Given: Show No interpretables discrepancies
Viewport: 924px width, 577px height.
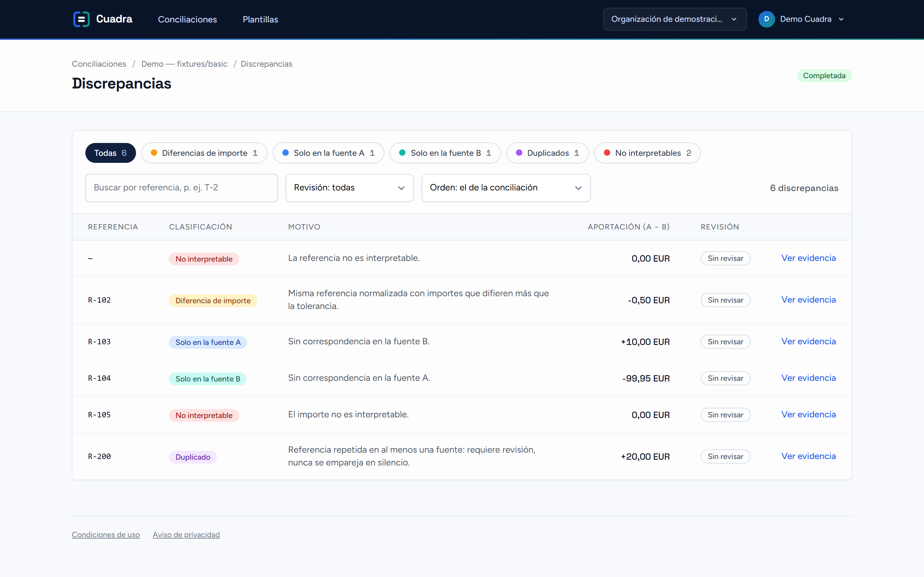Looking at the screenshot, I should click(647, 153).
